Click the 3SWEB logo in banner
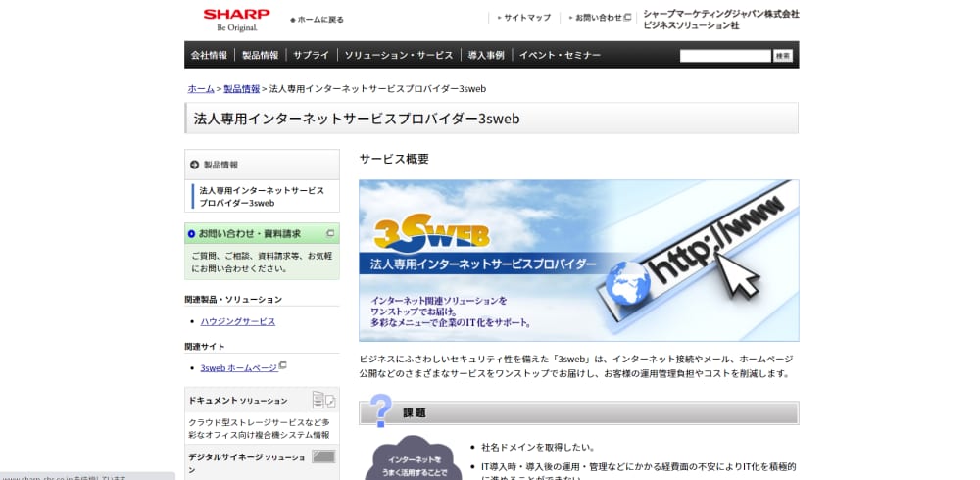980x480 pixels. point(432,232)
